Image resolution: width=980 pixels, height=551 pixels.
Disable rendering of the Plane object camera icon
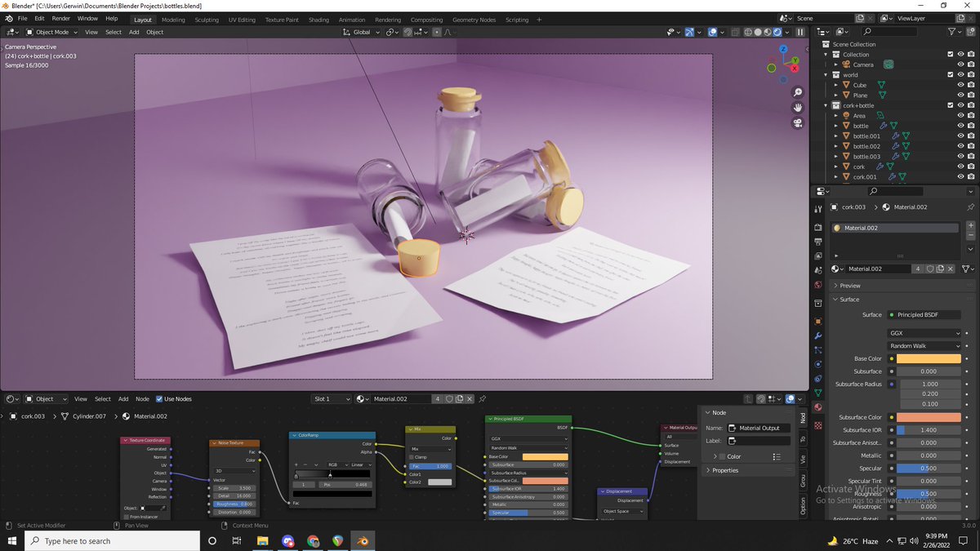tap(970, 96)
